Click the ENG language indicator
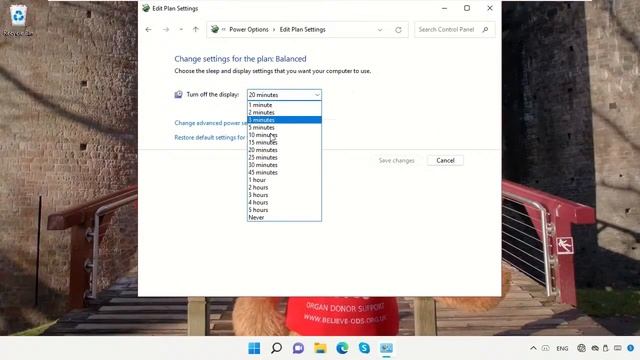Image resolution: width=640 pixels, height=360 pixels. [562, 349]
